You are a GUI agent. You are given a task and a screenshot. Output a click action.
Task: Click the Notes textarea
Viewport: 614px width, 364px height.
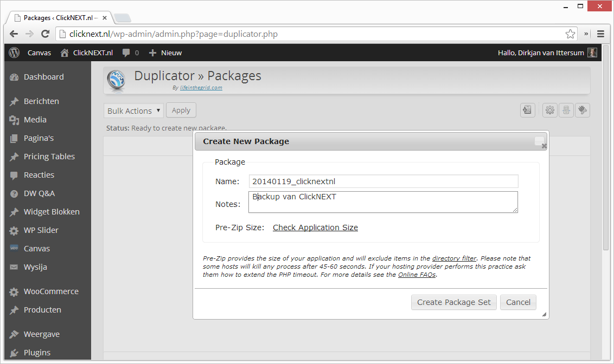pyautogui.click(x=383, y=202)
